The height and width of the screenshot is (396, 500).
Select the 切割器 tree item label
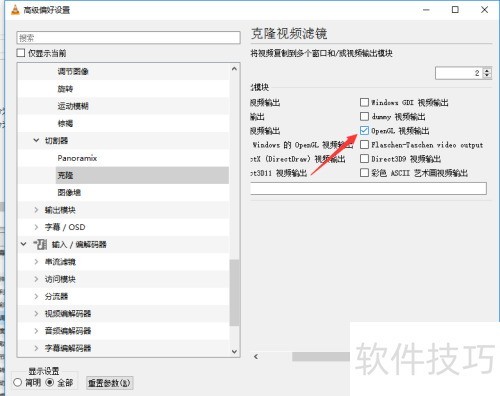point(56,141)
